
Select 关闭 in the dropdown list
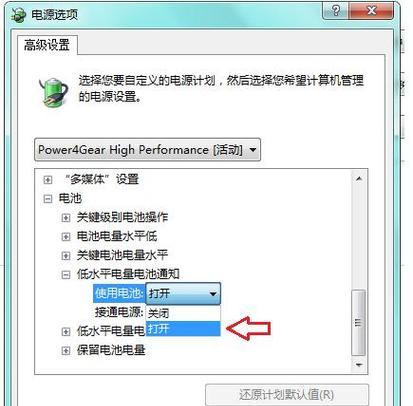click(x=183, y=313)
